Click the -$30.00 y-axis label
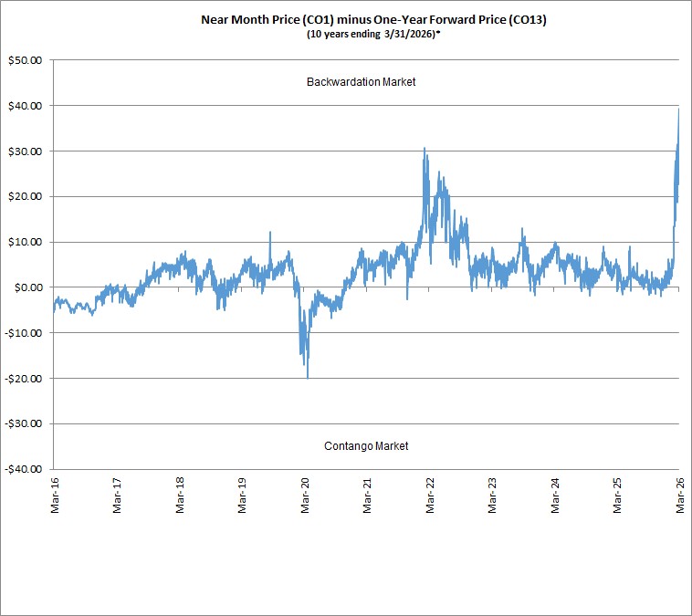Screen dimensions: 692x616 [x=24, y=423]
